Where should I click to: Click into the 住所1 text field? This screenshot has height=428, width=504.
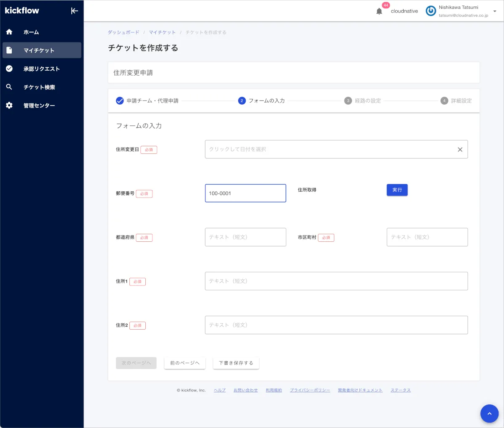point(336,281)
